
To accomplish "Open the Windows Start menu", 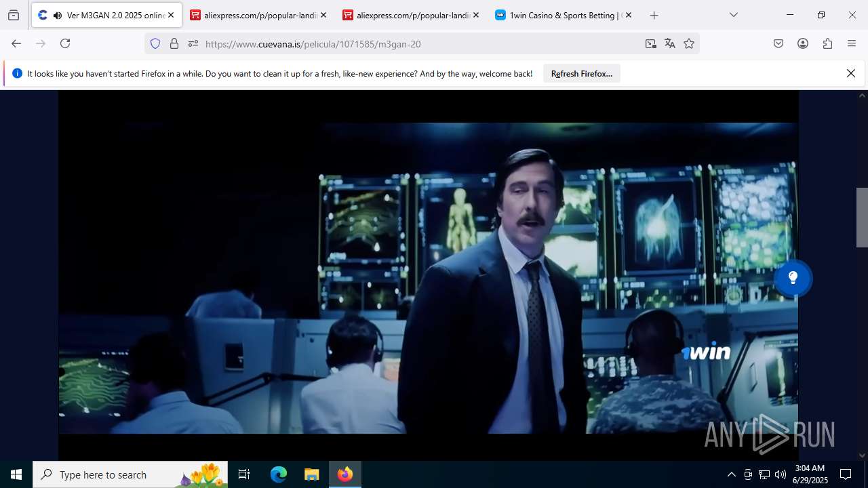I will (16, 474).
